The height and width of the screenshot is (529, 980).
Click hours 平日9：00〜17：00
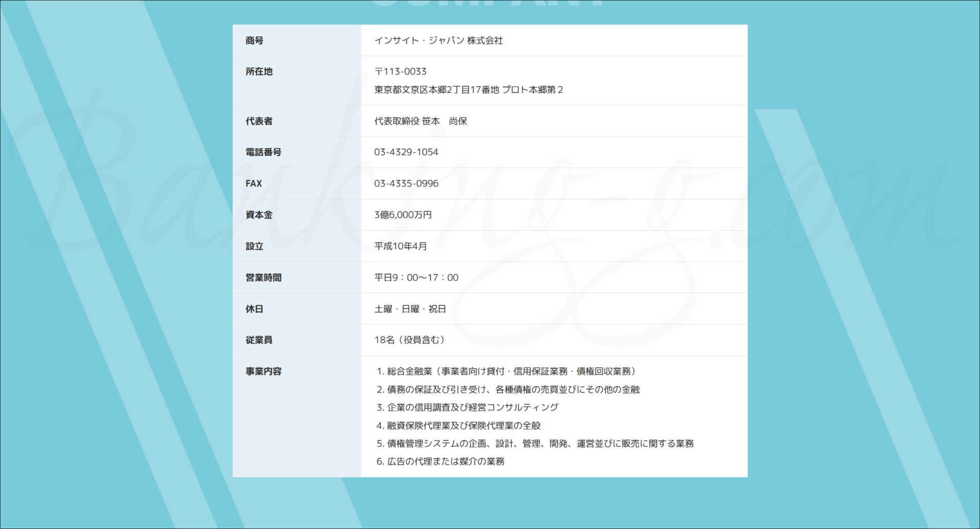click(416, 277)
